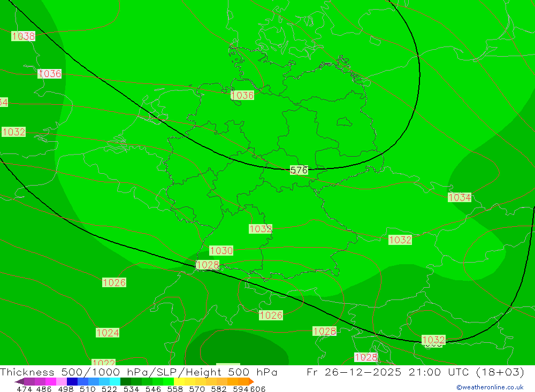Pick the dark blue legend swatch
Screen dimensions: 535x392
click(x=72, y=381)
